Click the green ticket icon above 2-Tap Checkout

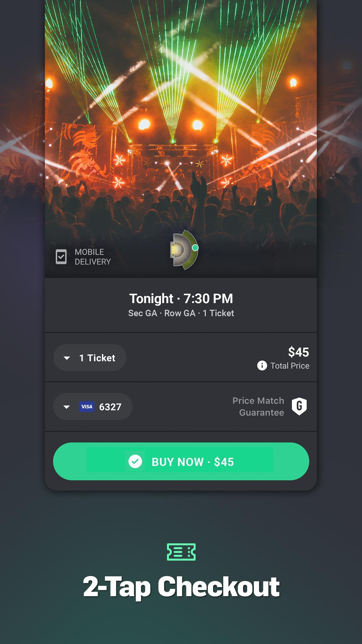(x=181, y=552)
